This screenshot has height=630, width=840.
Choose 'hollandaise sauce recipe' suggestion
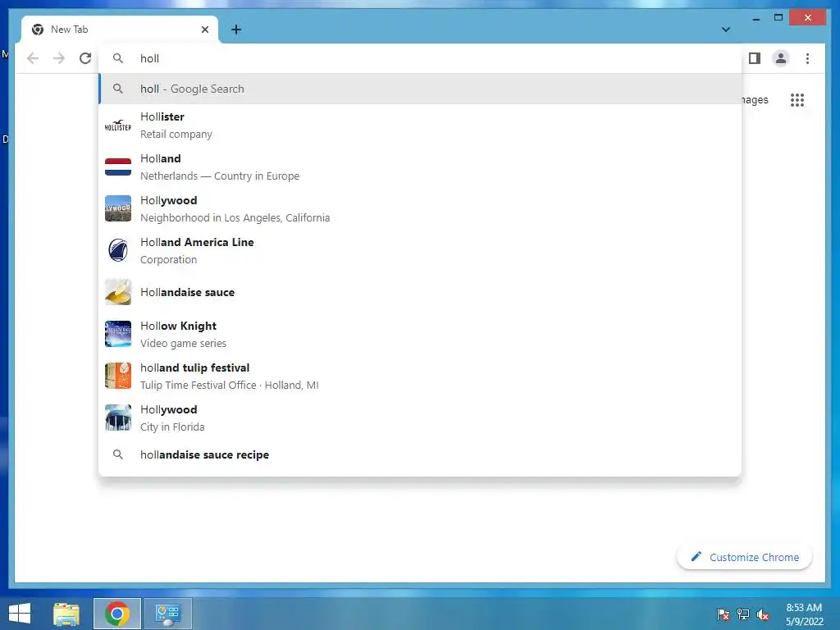point(420,454)
